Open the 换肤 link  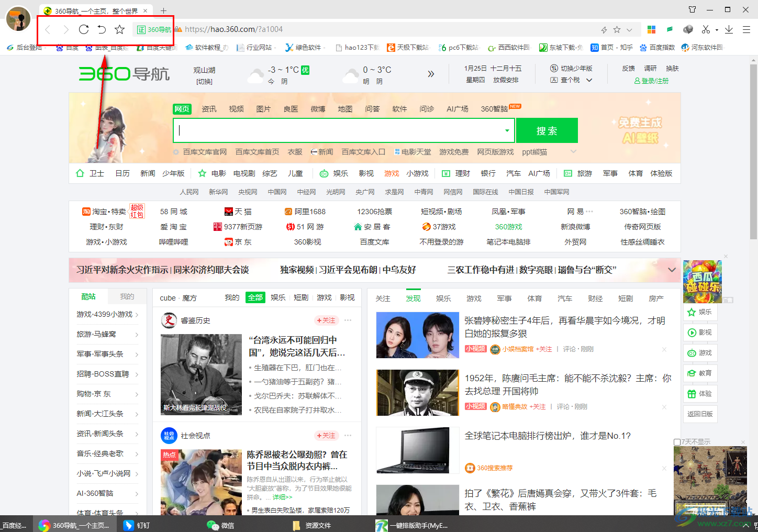click(672, 69)
